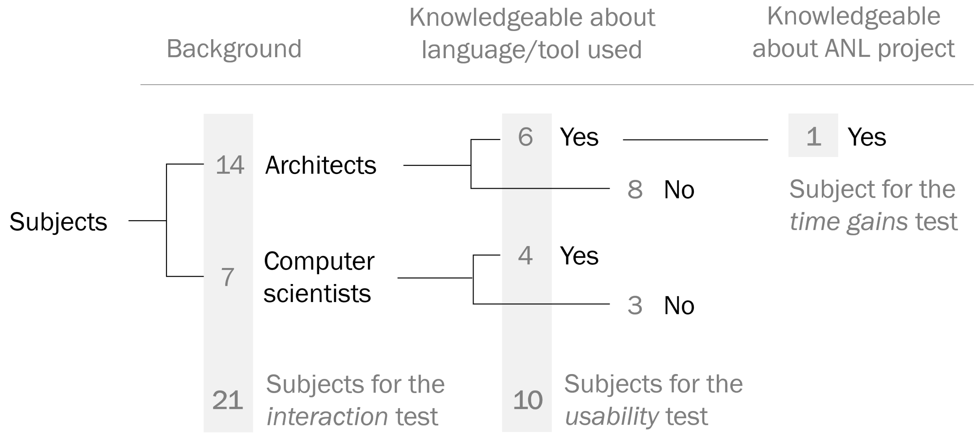Click the Knowledgeable about language/tool used heading
The height and width of the screenshot is (440, 980).
point(532,33)
